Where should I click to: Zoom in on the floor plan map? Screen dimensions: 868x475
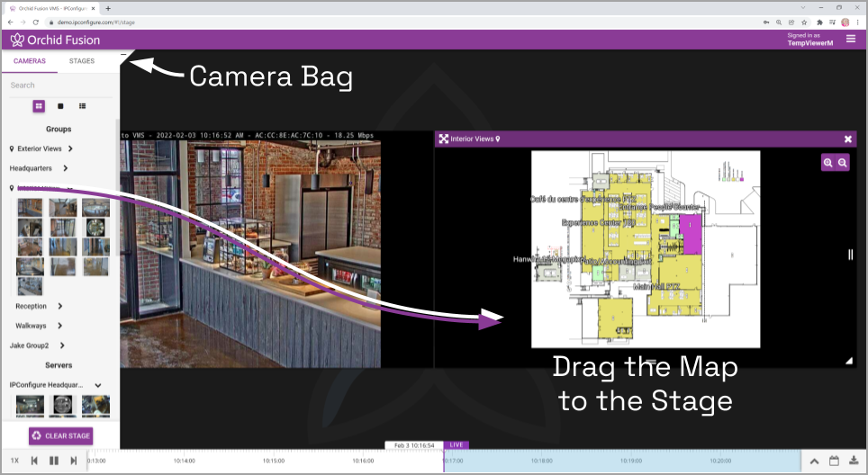[x=828, y=163]
